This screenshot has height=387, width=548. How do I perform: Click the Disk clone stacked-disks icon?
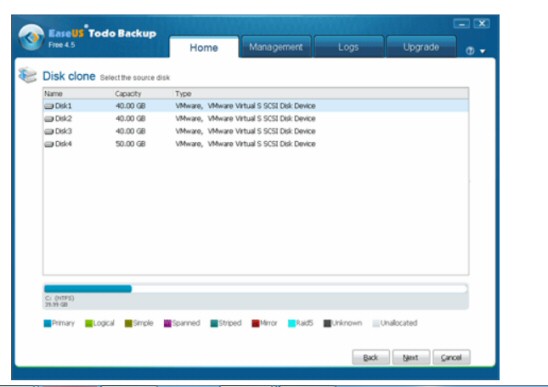click(28, 75)
